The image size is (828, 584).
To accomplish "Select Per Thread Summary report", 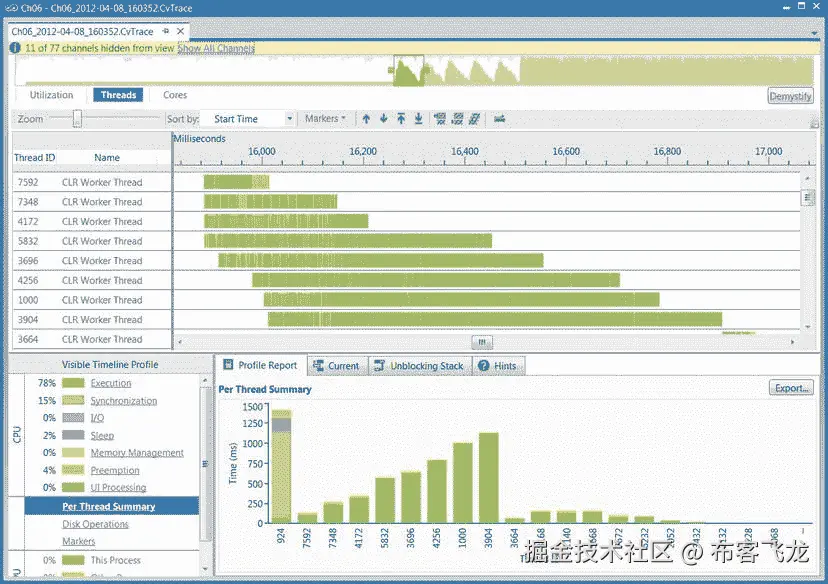I will coord(112,506).
